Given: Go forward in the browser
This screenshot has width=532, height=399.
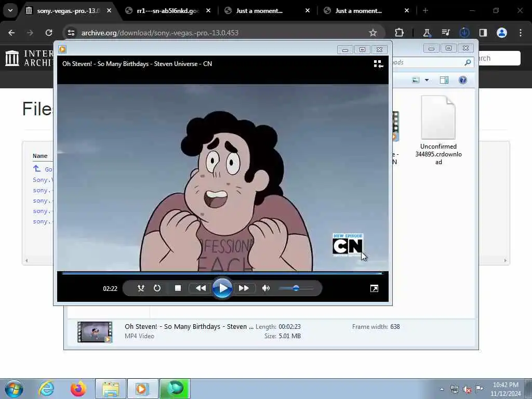Looking at the screenshot, I should 30,33.
